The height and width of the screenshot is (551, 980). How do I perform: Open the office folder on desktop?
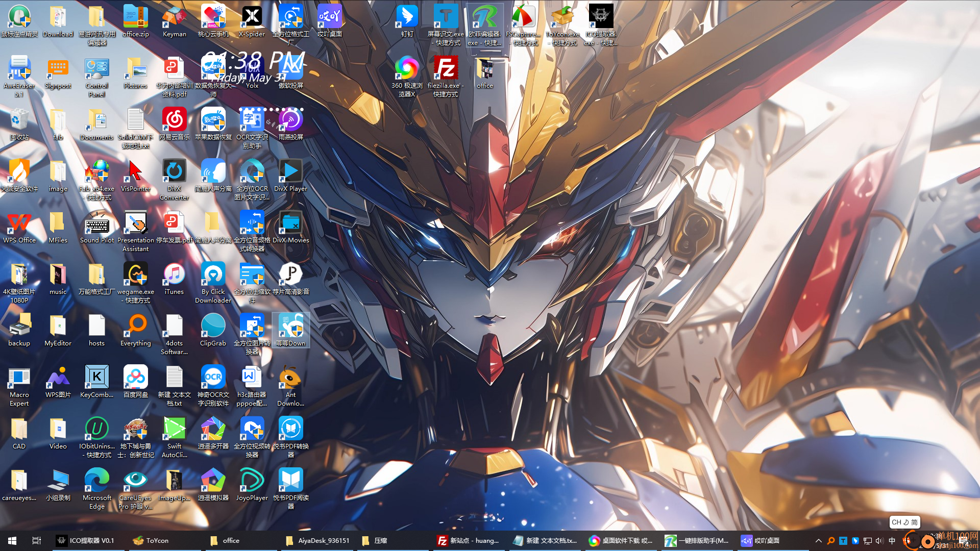click(x=484, y=73)
